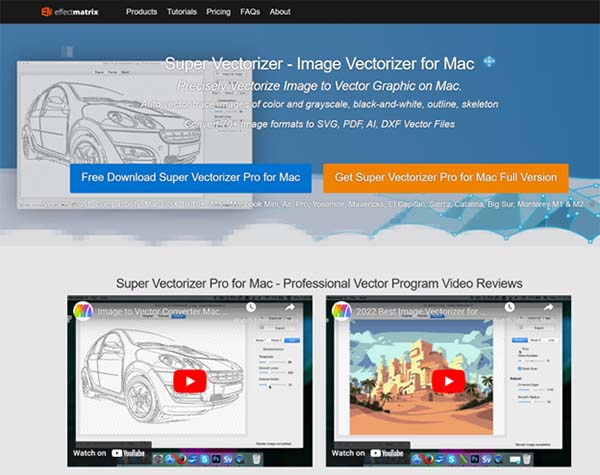
Task: Click Get Super Vectorizer Pro Full Version button
Action: [446, 178]
